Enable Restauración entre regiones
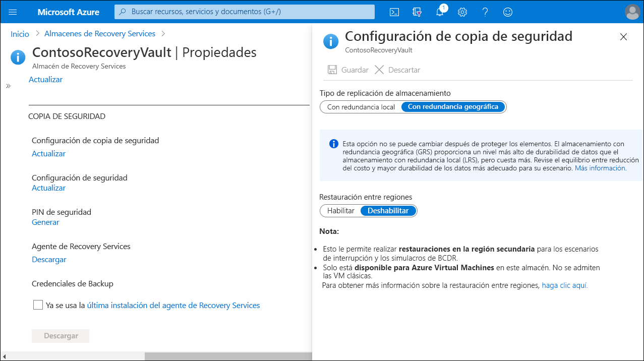Viewport: 644px width, 361px height. pyautogui.click(x=340, y=210)
